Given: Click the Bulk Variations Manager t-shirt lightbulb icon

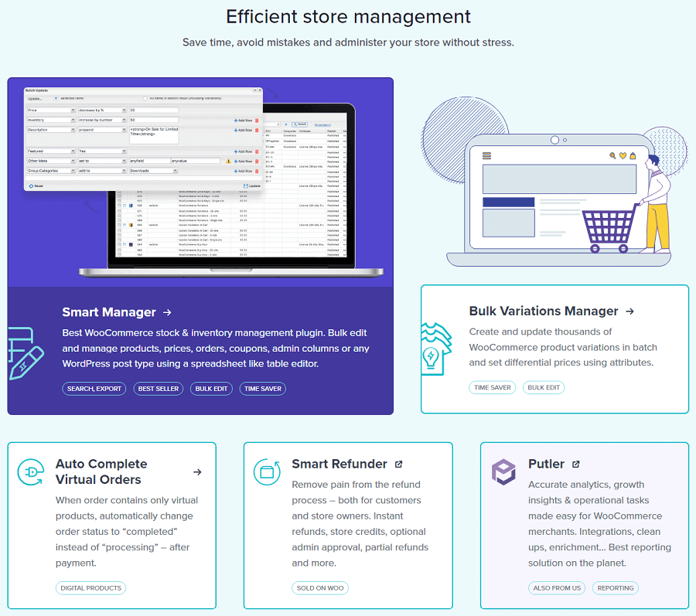Looking at the screenshot, I should pos(436,349).
